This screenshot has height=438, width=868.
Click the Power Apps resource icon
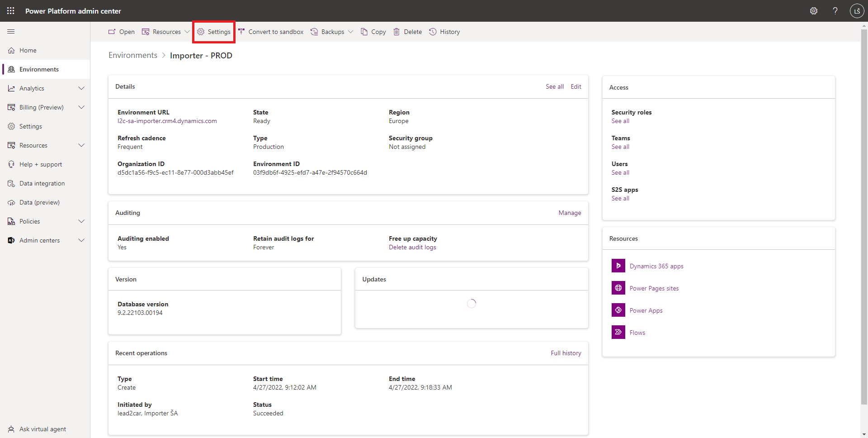[618, 310]
